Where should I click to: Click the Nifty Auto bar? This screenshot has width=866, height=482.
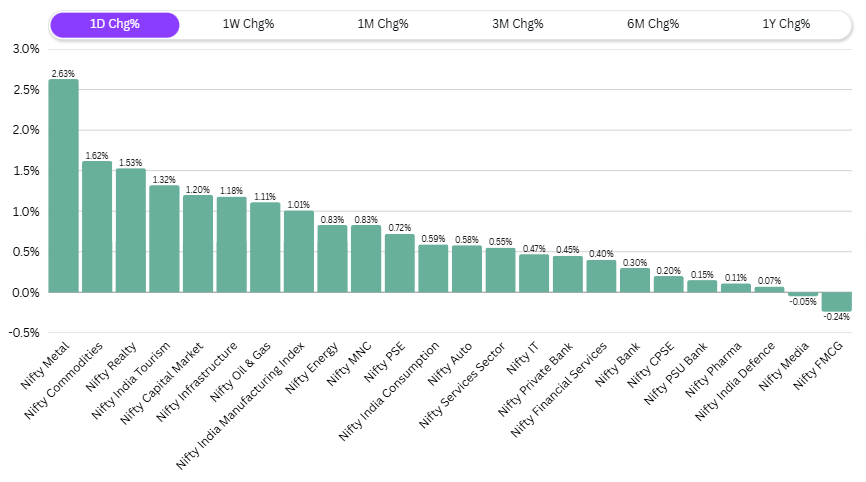click(467, 269)
